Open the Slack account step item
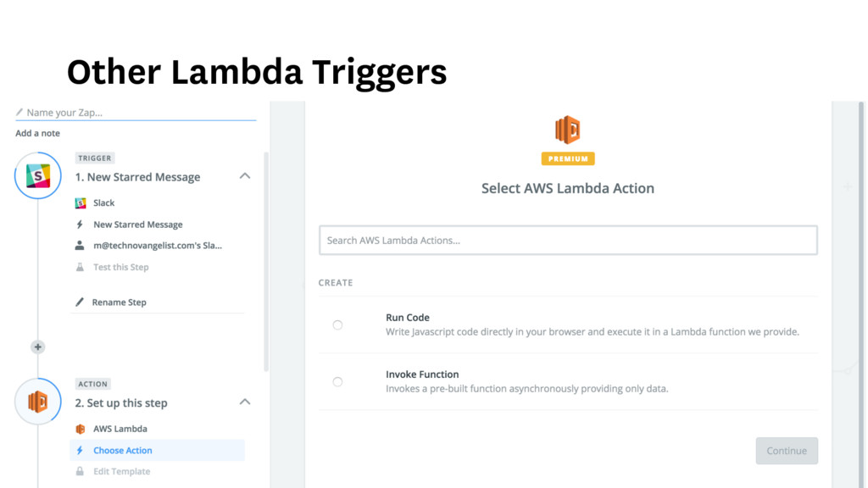This screenshot has height=488, width=868. tap(158, 246)
